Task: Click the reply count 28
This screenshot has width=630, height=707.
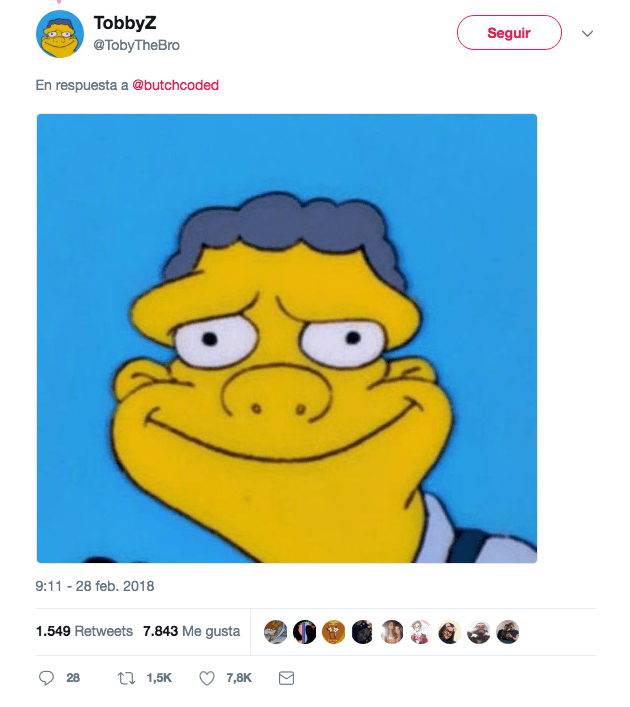Action: tap(73, 678)
